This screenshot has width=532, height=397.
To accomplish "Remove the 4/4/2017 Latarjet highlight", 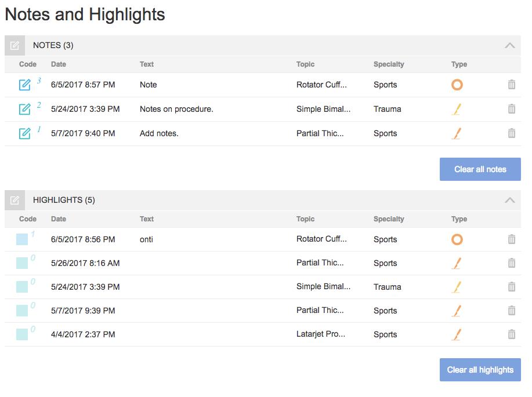I will [512, 334].
